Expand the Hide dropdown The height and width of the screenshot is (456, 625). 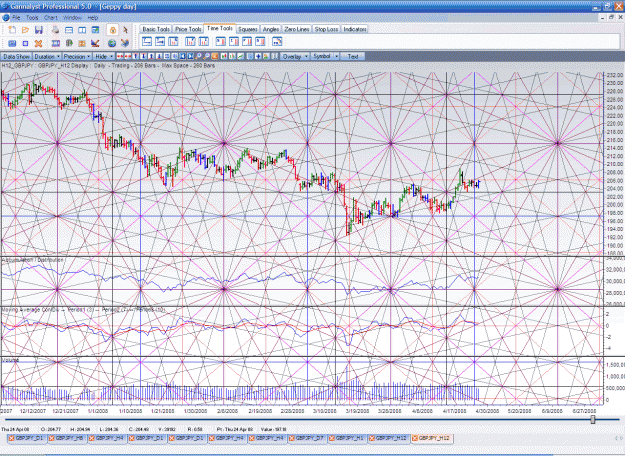pos(104,57)
